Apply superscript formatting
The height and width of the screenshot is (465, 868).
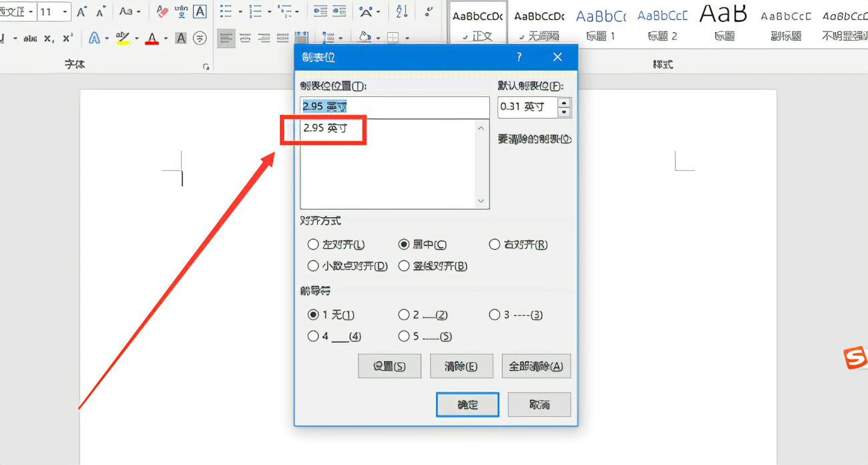pos(67,38)
